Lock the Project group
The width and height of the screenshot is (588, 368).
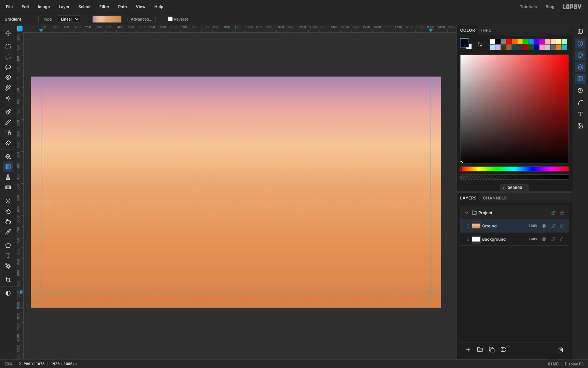pyautogui.click(x=562, y=213)
